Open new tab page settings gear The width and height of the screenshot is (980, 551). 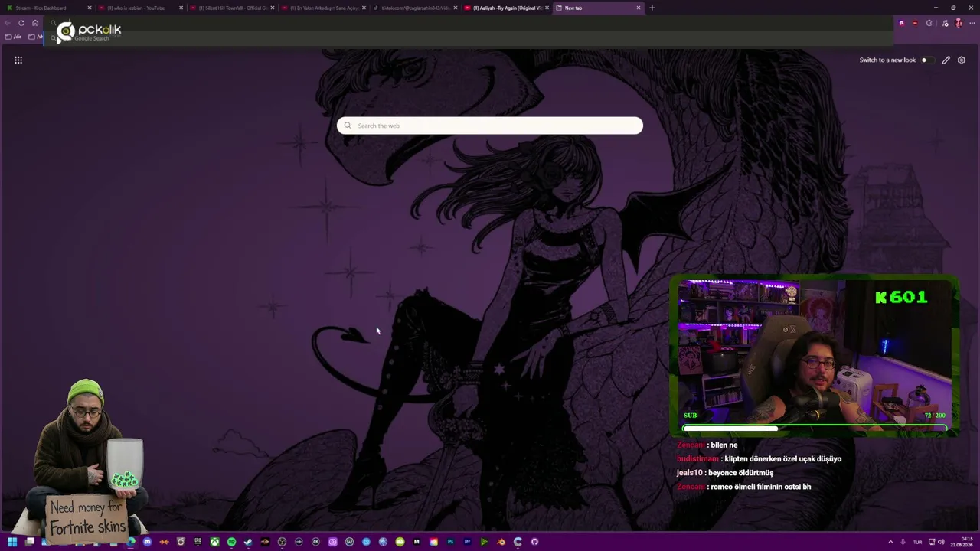point(962,60)
